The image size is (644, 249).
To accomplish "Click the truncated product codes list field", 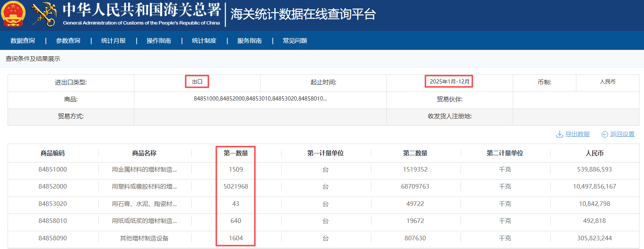I will [x=260, y=99].
